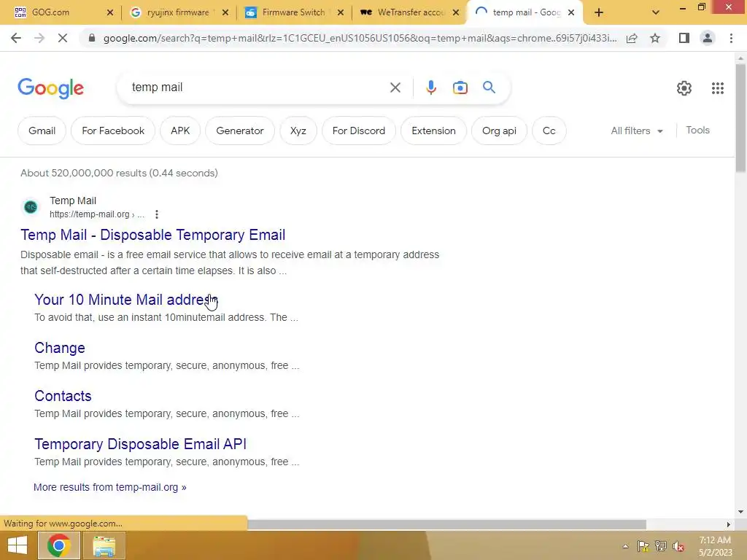Image resolution: width=747 pixels, height=560 pixels.
Task: Open the Windows Start button
Action: click(x=18, y=545)
